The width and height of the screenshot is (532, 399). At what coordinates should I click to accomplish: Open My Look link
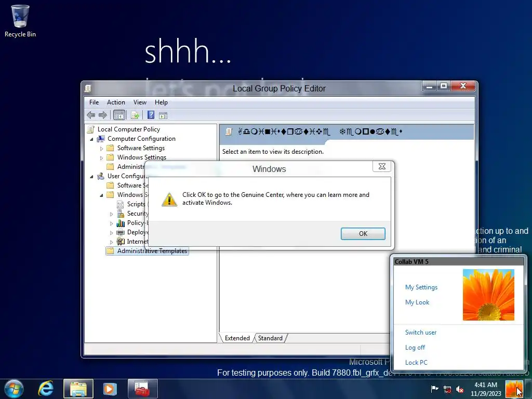(417, 302)
